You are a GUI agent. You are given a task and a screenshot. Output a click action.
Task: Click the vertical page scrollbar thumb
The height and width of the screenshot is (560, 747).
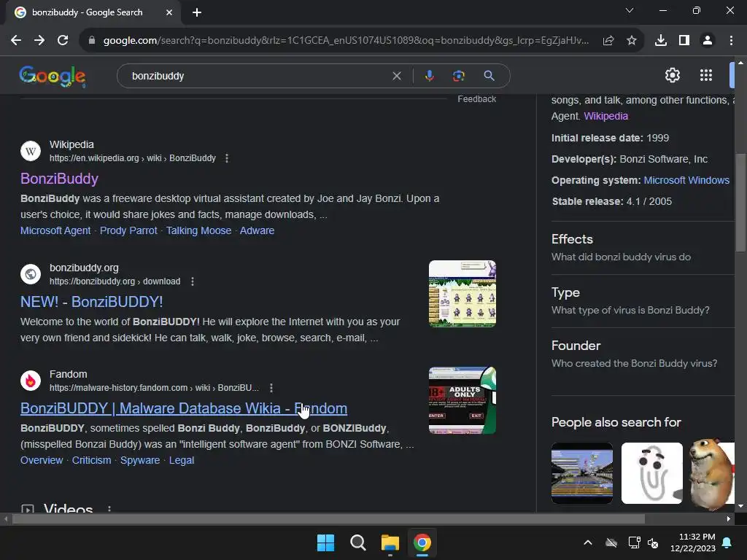(740, 203)
